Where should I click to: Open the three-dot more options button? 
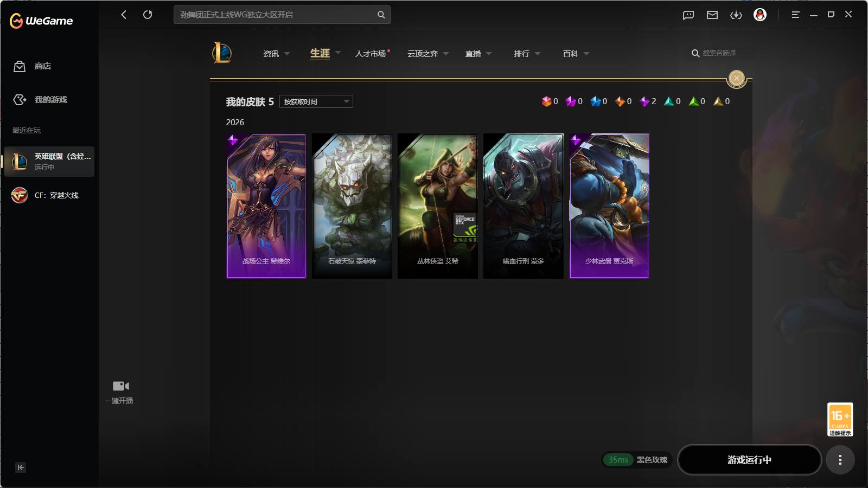coord(840,460)
